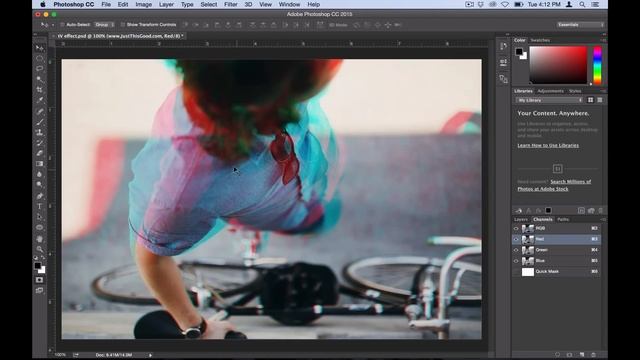Enable the Auto-Select checkbox
Viewport: 640px width, 360px height.
[62, 25]
